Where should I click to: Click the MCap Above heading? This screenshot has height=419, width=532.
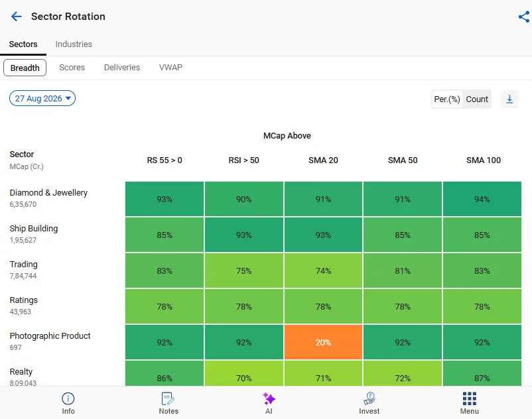tap(287, 136)
